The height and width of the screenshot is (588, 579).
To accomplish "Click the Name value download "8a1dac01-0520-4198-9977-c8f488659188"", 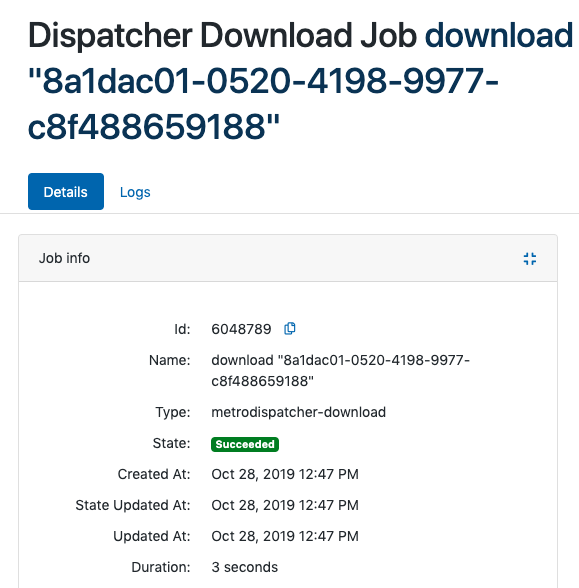I will [340, 370].
